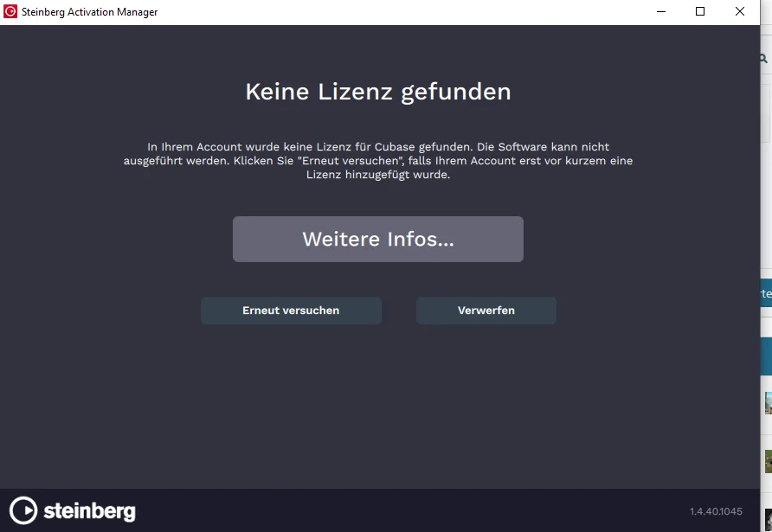The width and height of the screenshot is (772, 532).
Task: Click the heading Keine Lizenz gefunden
Action: click(x=378, y=92)
